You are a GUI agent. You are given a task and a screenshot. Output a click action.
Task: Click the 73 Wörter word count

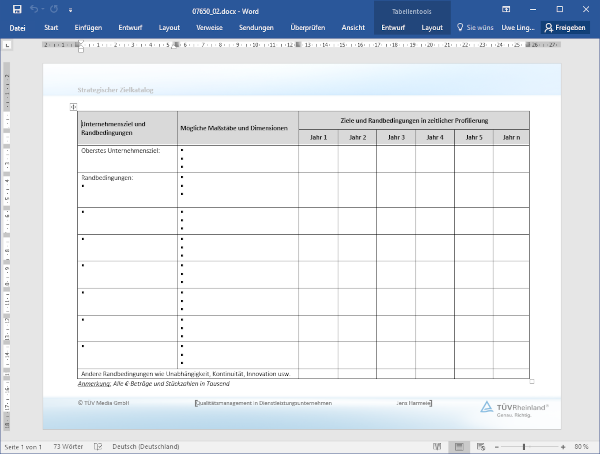point(69,446)
